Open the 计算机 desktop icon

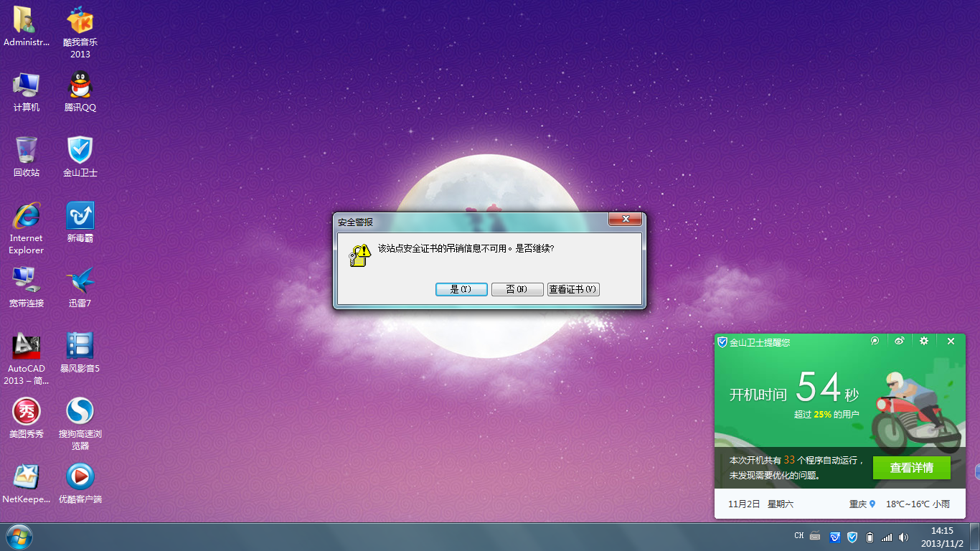point(26,85)
